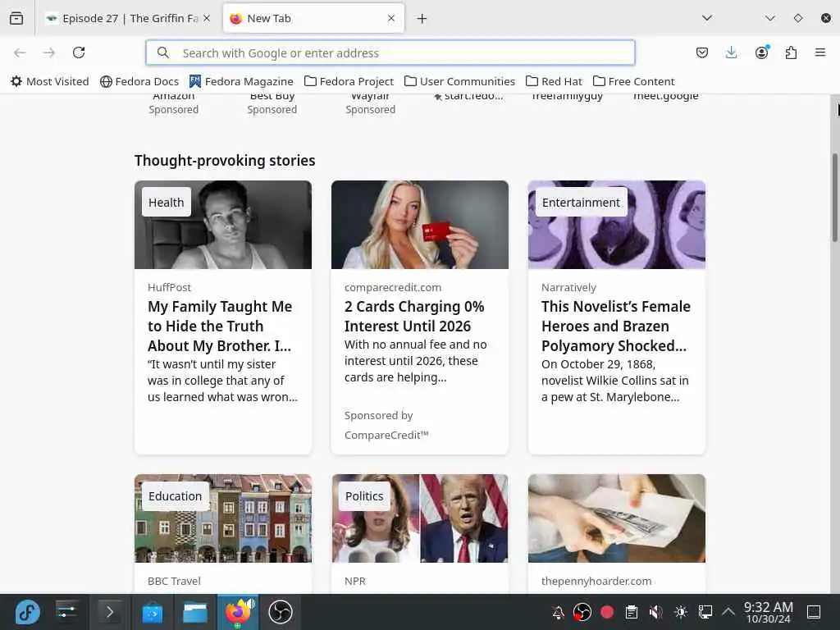Click the Firefox taskbar icon

pyautogui.click(x=238, y=612)
